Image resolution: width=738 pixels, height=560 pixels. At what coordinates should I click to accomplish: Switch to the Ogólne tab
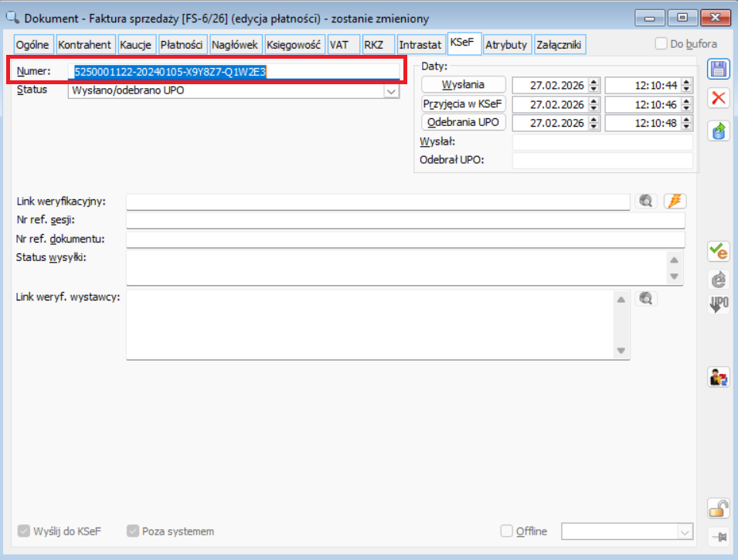[33, 45]
